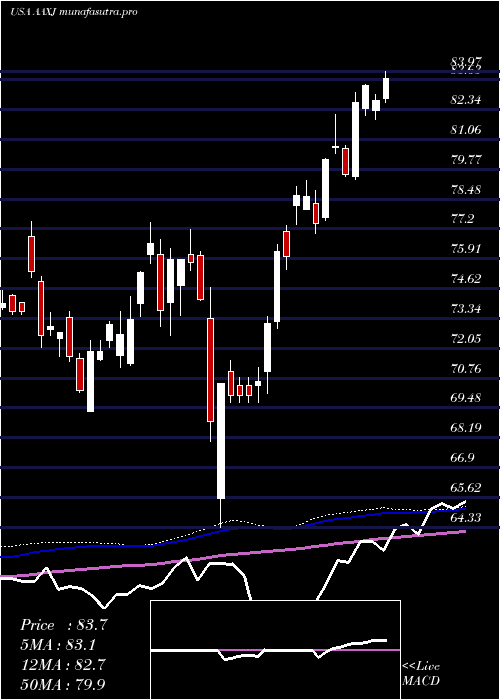The width and height of the screenshot is (500, 700).
Task: Click the 65.62 price axis label
Action: click(466, 488)
